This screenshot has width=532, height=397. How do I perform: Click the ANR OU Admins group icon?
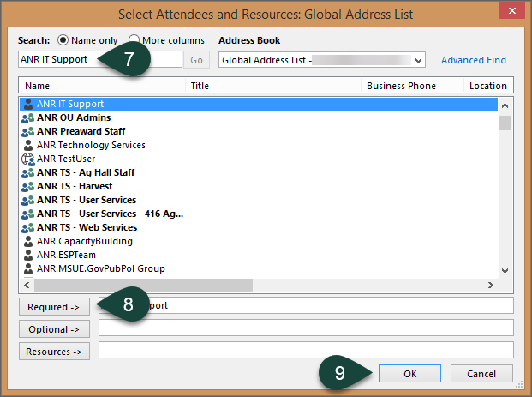(x=27, y=117)
